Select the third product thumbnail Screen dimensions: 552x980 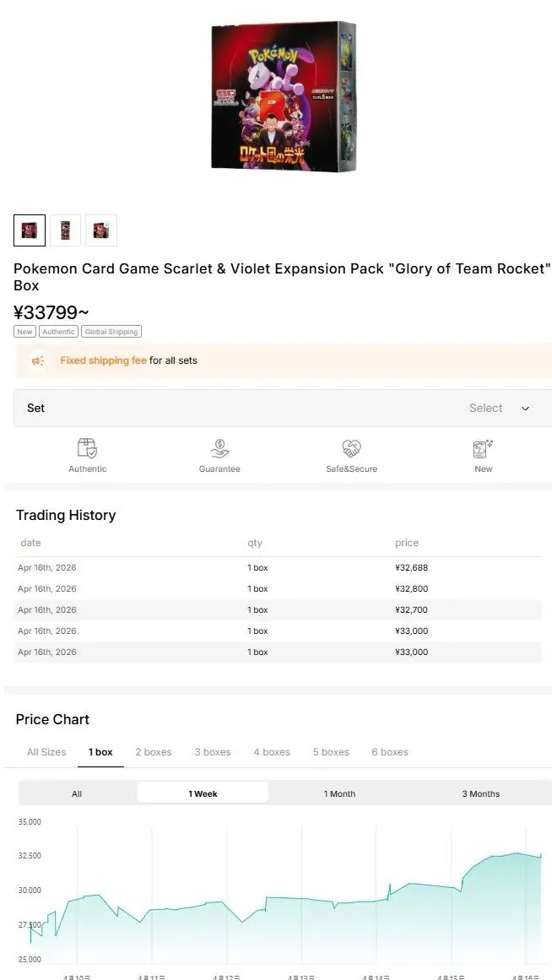[x=101, y=230]
